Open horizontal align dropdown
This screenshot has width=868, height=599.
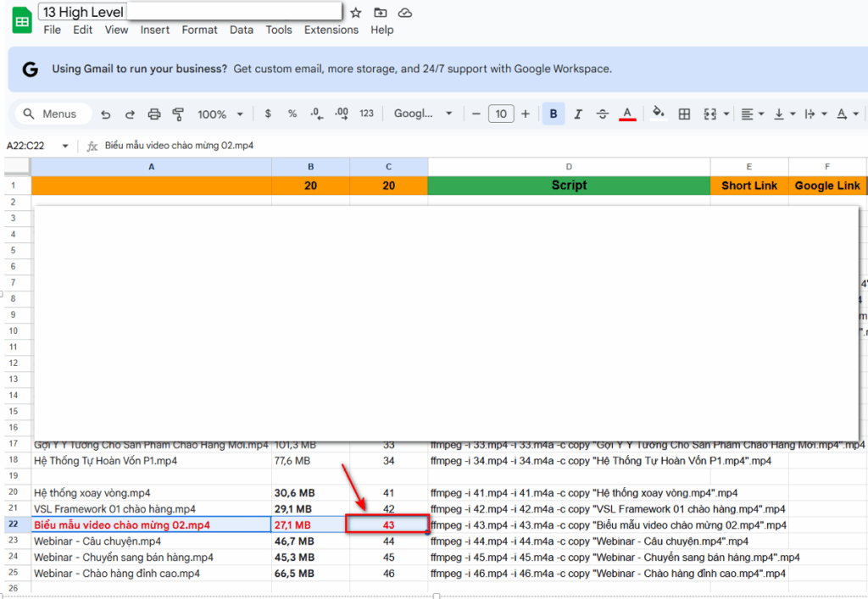753,114
